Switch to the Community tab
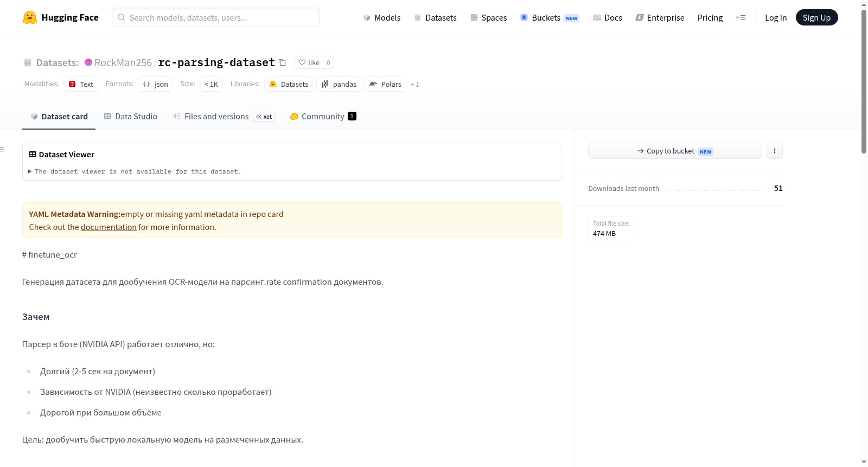The width and height of the screenshot is (868, 467). click(x=323, y=117)
